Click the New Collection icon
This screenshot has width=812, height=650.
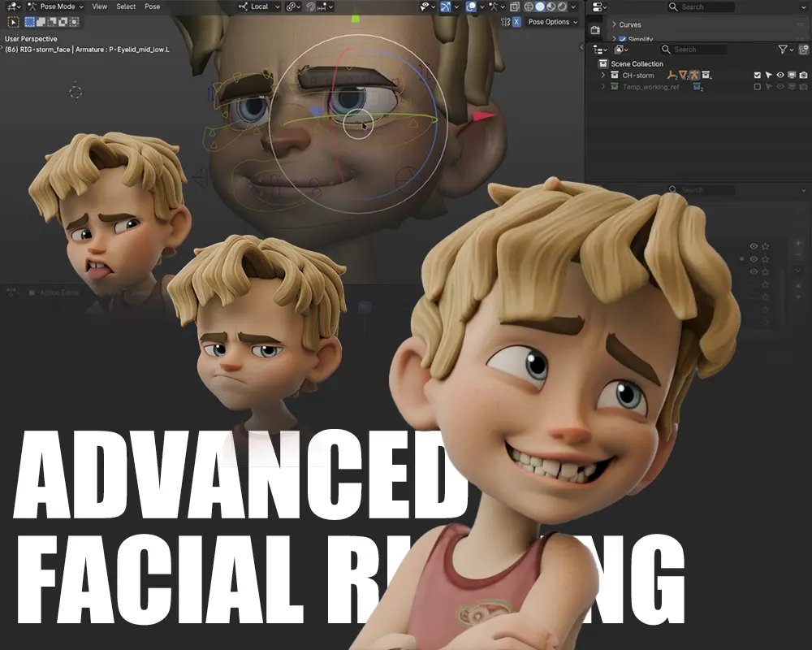click(x=804, y=50)
